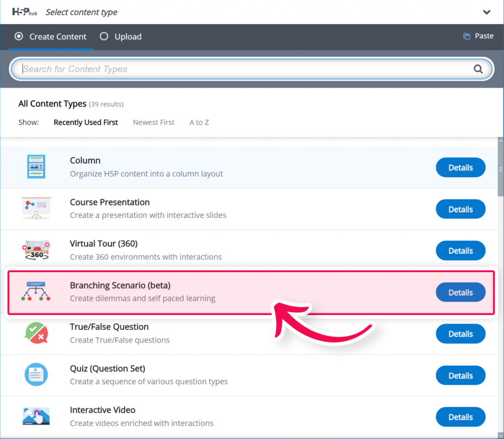This screenshot has height=439, width=504.
Task: Click 'Create a sequence of various question types'
Action: [x=149, y=381]
